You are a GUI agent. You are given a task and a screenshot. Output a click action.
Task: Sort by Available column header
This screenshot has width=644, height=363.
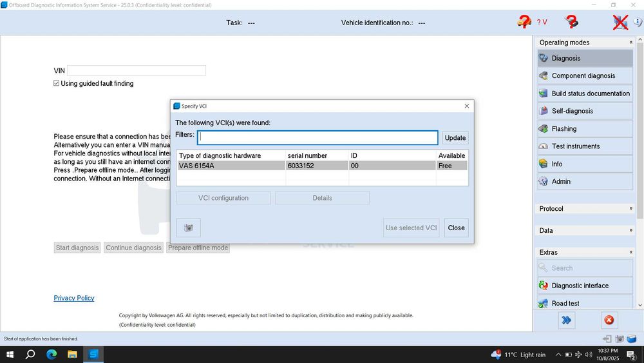[452, 155]
